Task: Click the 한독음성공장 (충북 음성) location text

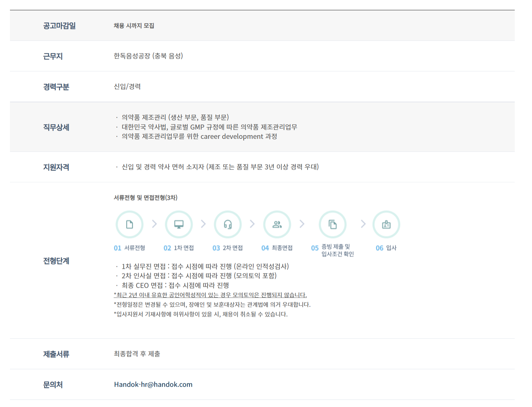Action: [148, 56]
